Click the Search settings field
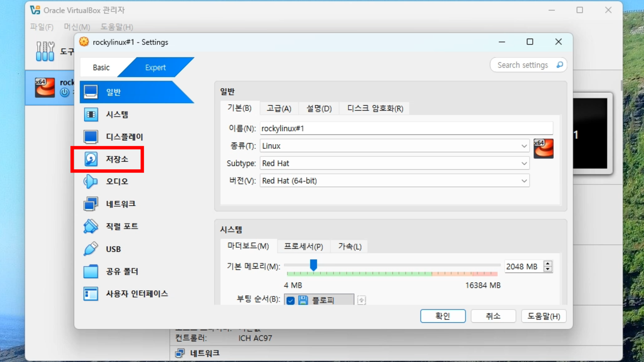 [523, 65]
